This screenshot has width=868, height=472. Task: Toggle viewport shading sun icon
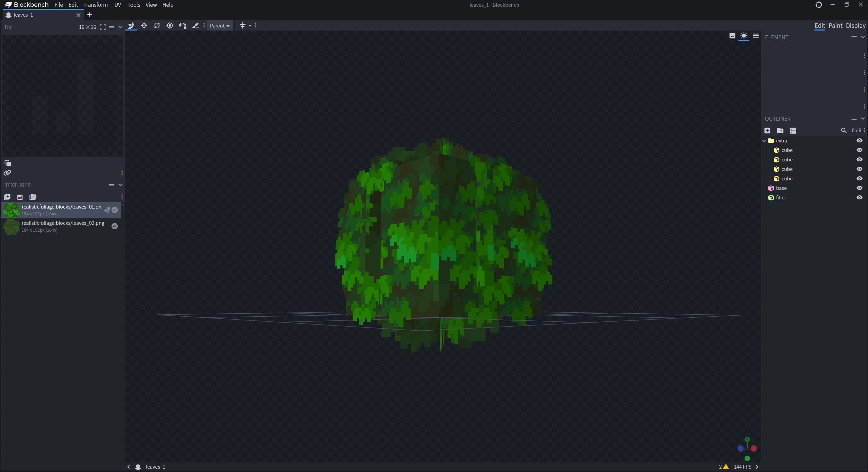pyautogui.click(x=744, y=36)
